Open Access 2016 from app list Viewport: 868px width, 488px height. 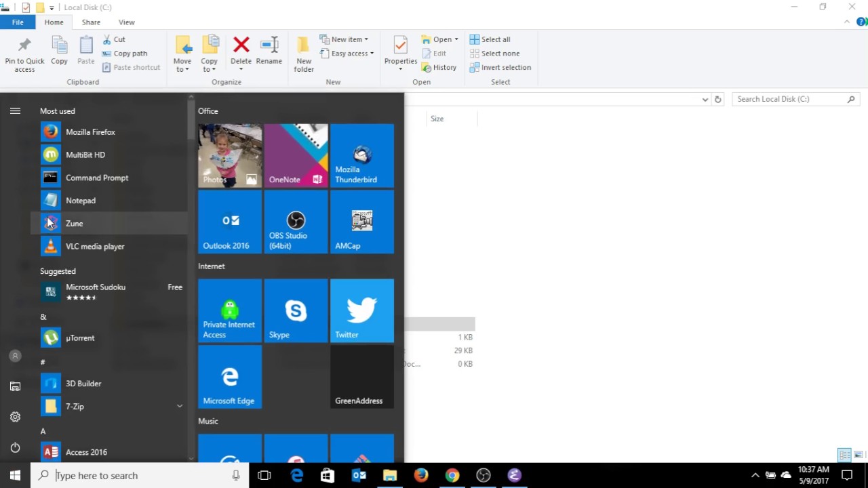(x=108, y=452)
